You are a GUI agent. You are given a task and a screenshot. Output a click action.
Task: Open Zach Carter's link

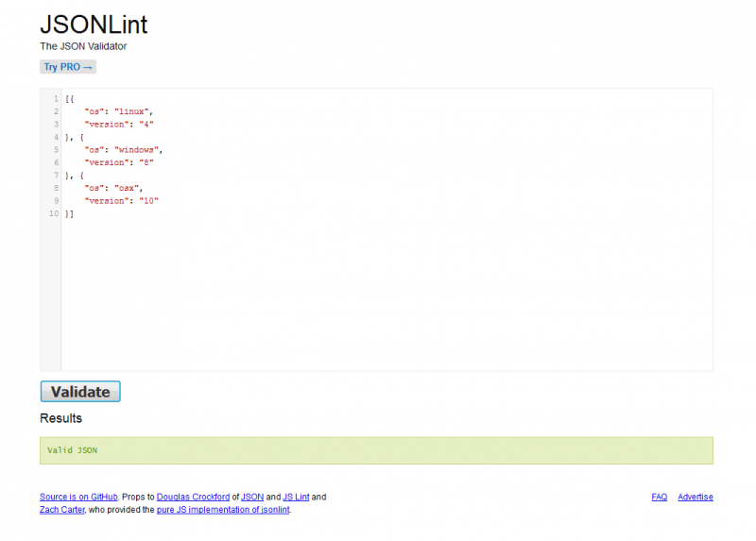point(62,510)
